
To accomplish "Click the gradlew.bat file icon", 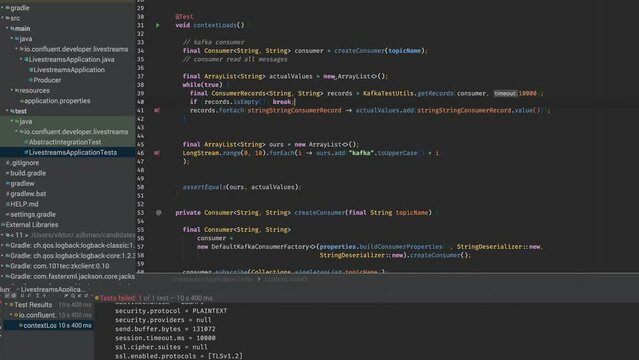I will [x=8, y=194].
